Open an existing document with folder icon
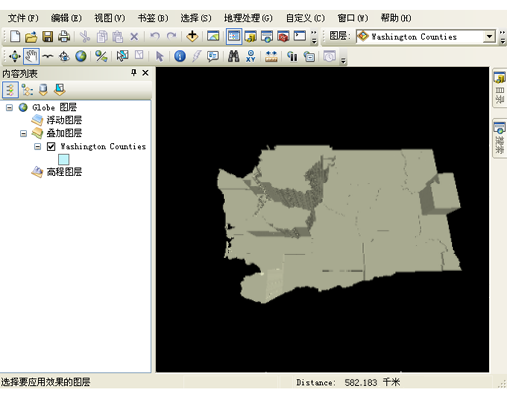This screenshot has width=507, height=396. pyautogui.click(x=31, y=36)
